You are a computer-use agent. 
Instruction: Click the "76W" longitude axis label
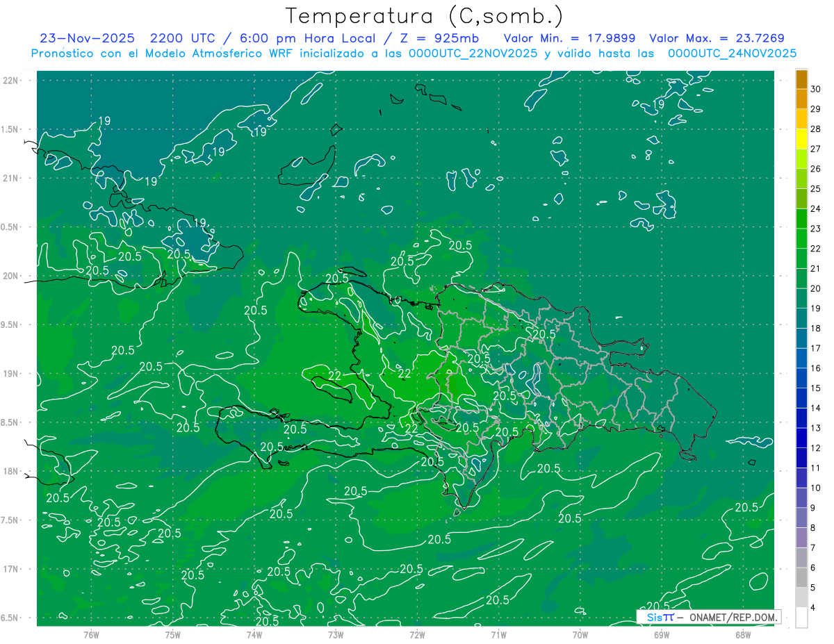coord(91,634)
